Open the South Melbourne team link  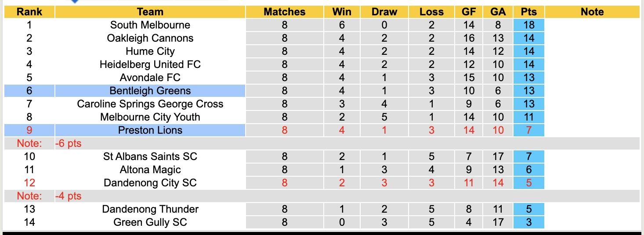tap(150, 25)
